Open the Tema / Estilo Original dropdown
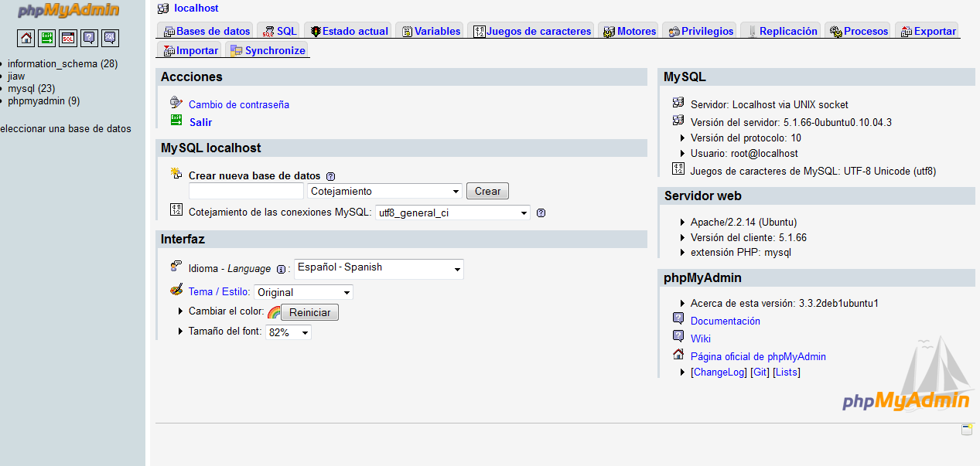Screen dimensions: 980x466 (303, 292)
